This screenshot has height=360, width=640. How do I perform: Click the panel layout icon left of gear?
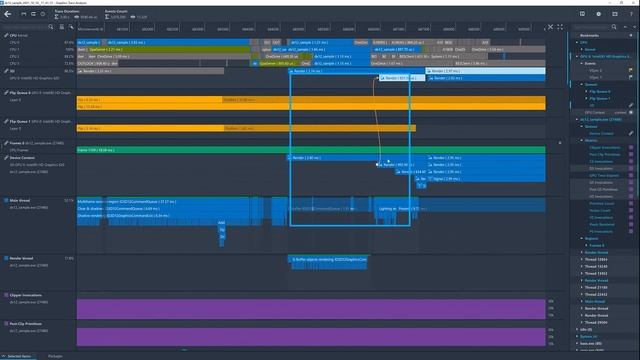[582, 14]
